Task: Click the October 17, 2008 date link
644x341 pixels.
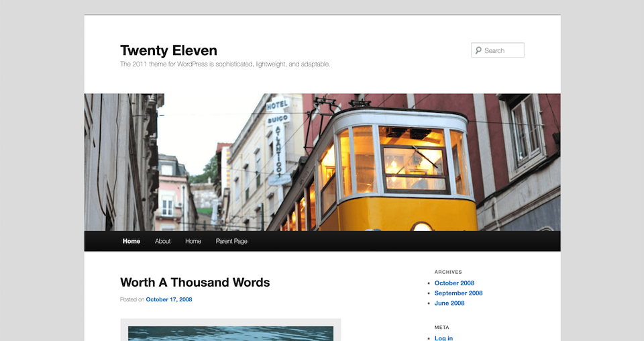Action: click(x=168, y=299)
